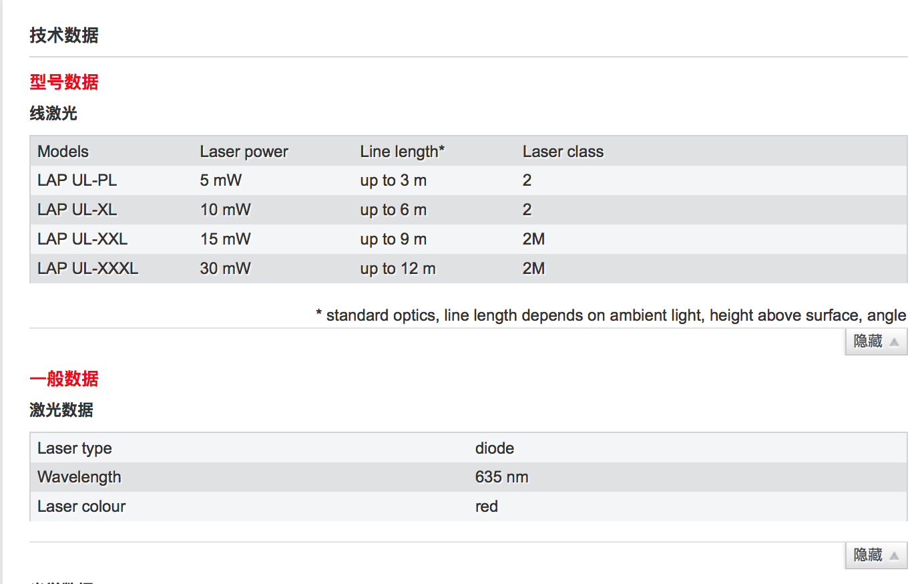Click the Laser class column header
924x584 pixels.
tap(563, 152)
